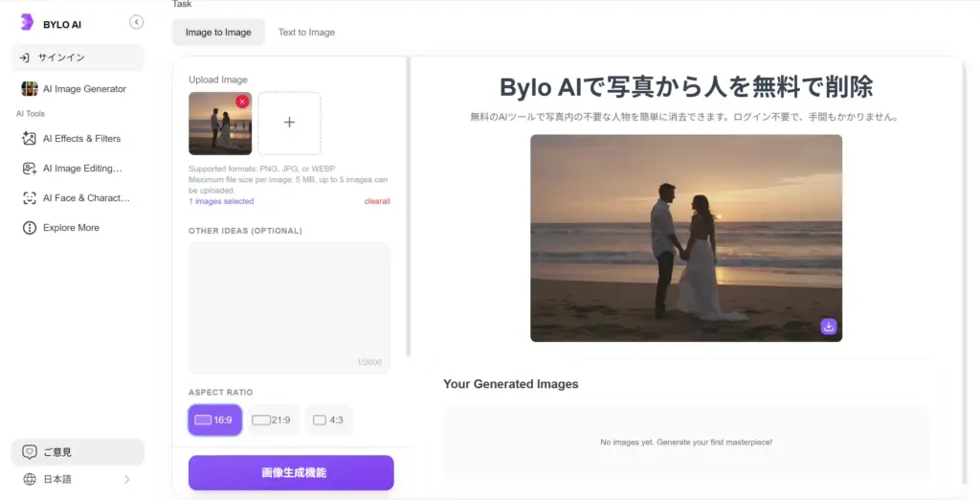The image size is (980, 500).
Task: Click the purple 画像生成機能 generate button
Action: [x=291, y=472]
